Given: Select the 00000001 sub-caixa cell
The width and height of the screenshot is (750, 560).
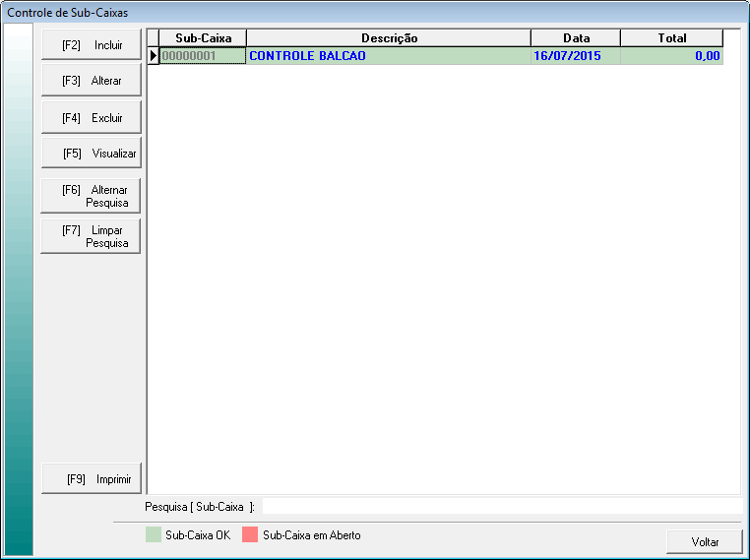Looking at the screenshot, I should 203,56.
